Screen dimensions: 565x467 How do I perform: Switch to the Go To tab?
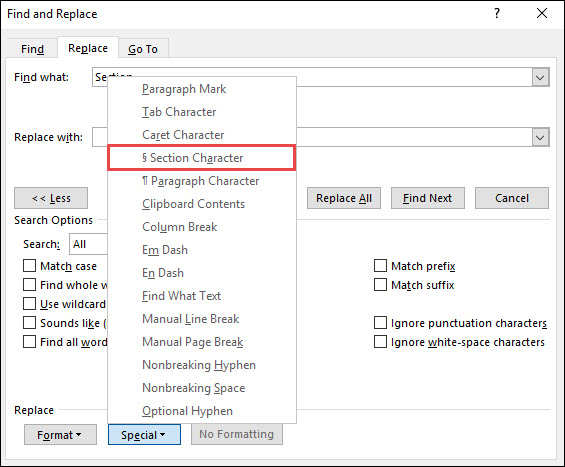[x=143, y=49]
